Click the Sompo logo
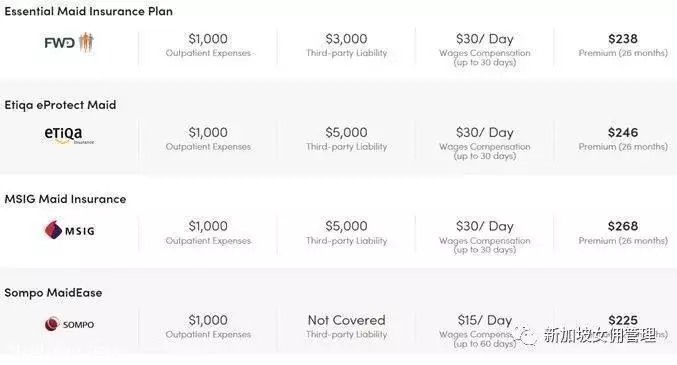 coord(69,324)
